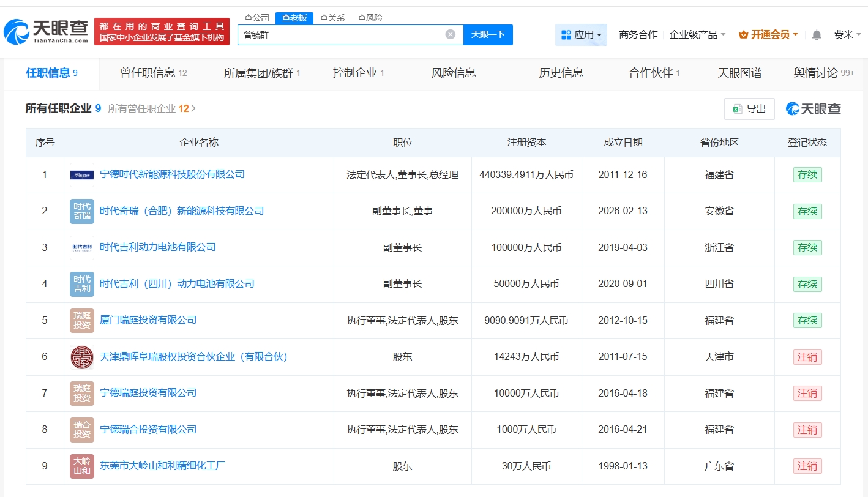Open the 风险信息 tab

[454, 73]
